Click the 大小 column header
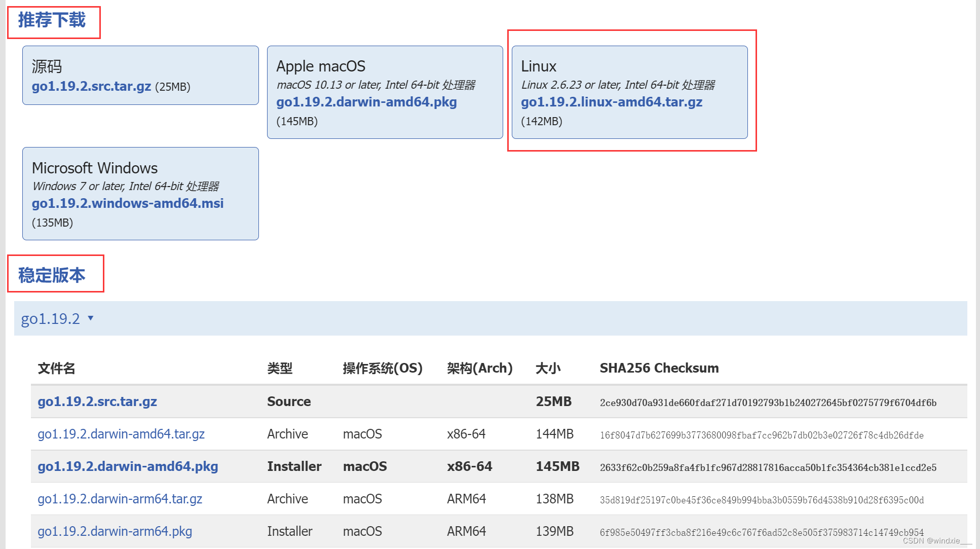This screenshot has width=980, height=549. pos(548,368)
